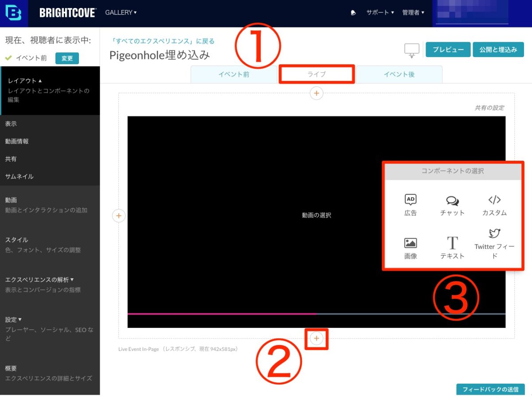This screenshot has width=532, height=400.
Task: Click the 公開と埋め込み button
Action: [498, 50]
